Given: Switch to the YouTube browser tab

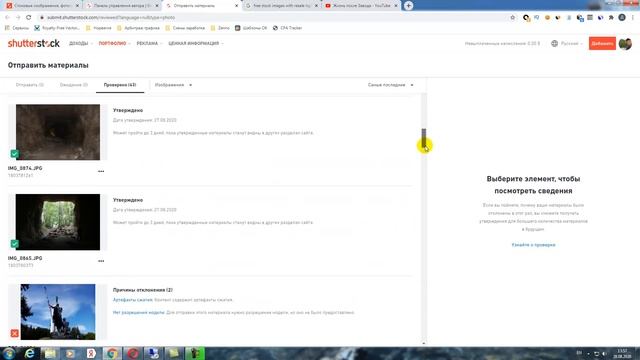Looking at the screenshot, I should pos(361,6).
